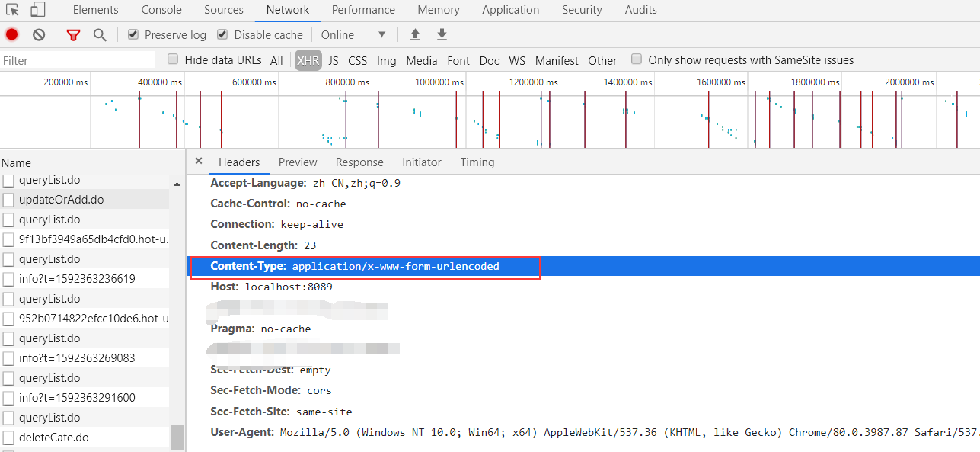Open the Sources panel
The height and width of the screenshot is (452, 980).
pyautogui.click(x=224, y=10)
